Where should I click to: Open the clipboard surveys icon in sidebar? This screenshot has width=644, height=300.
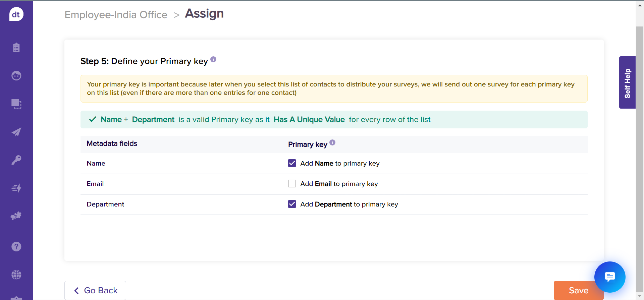[16, 48]
